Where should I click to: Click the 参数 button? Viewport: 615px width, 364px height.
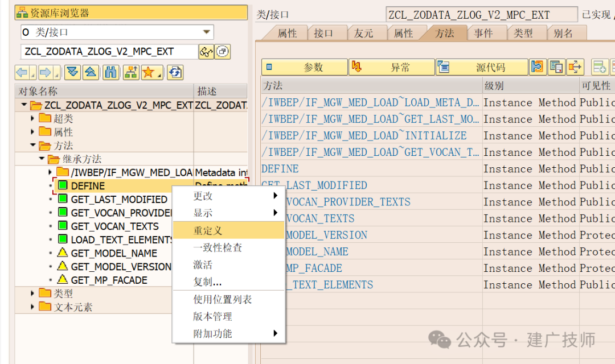[x=305, y=67]
